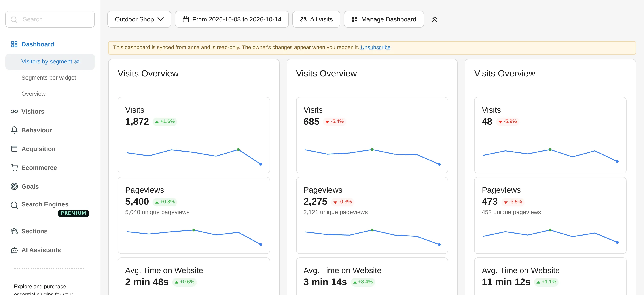
Task: Open Segments per widget dashboard
Action: pyautogui.click(x=49, y=78)
